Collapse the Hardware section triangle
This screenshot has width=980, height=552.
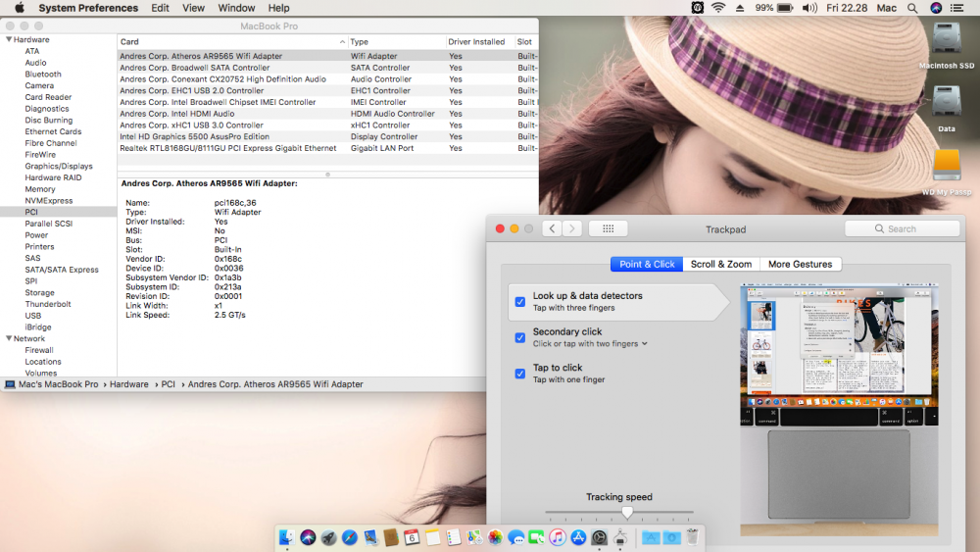[9, 39]
